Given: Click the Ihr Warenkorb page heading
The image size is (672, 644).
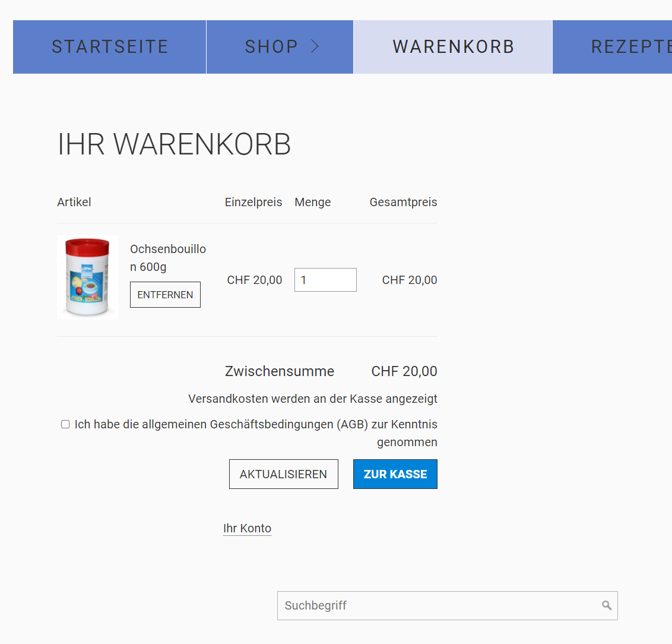Looking at the screenshot, I should click(x=174, y=144).
